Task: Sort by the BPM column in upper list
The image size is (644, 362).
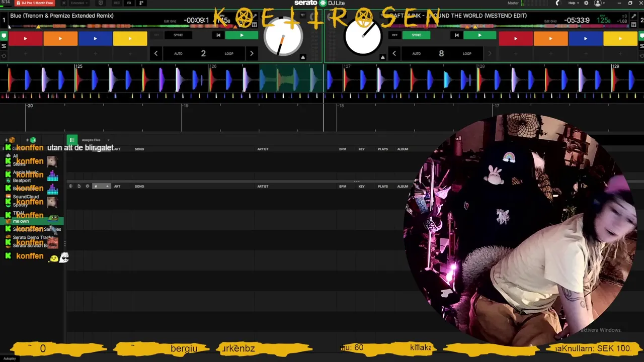Action: [343, 149]
